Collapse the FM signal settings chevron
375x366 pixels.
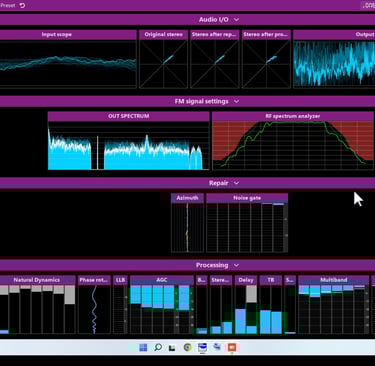coord(236,101)
